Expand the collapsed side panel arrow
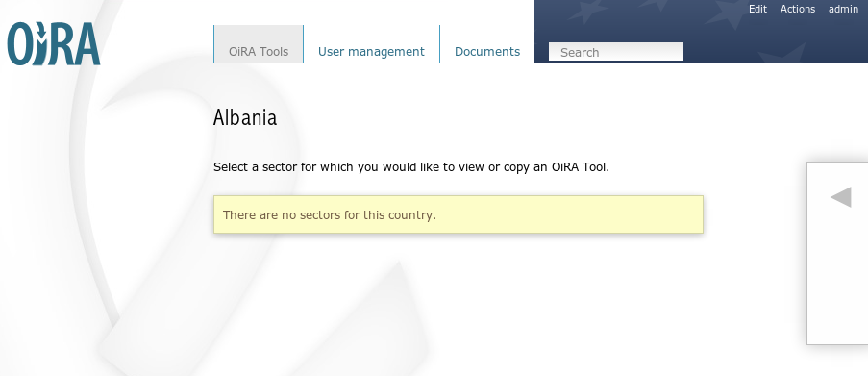The width and height of the screenshot is (868, 376). (840, 197)
